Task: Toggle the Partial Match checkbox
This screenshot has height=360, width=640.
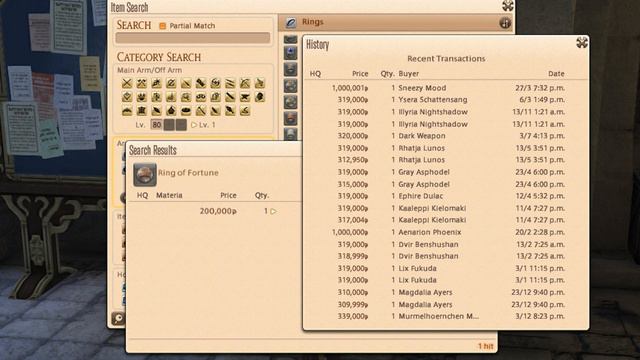Action: tap(162, 26)
